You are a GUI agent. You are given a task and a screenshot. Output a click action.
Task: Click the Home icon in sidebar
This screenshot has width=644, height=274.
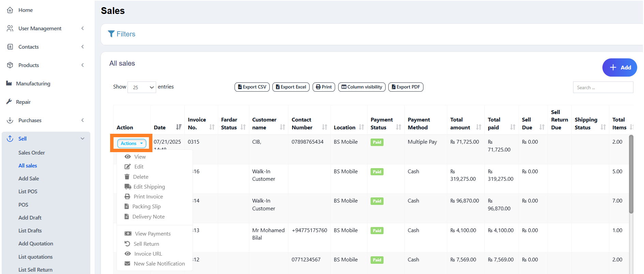[x=10, y=10]
